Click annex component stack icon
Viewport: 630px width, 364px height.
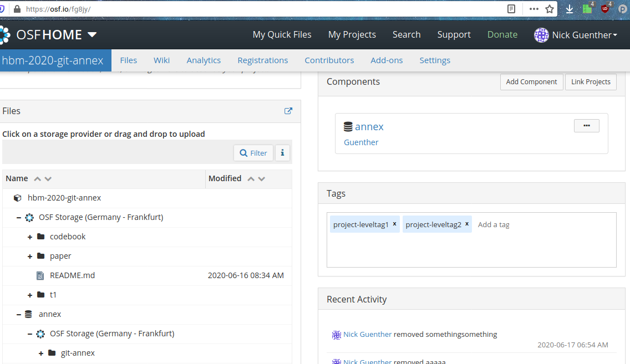click(x=348, y=127)
